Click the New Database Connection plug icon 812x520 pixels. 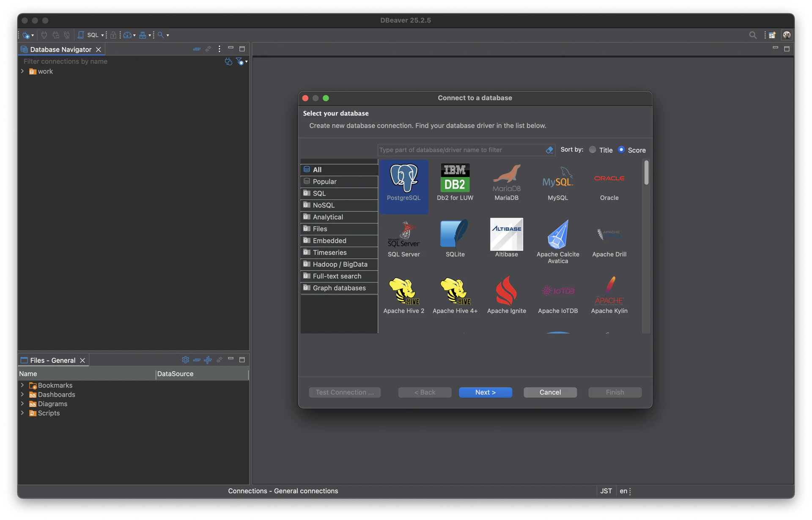coord(26,35)
